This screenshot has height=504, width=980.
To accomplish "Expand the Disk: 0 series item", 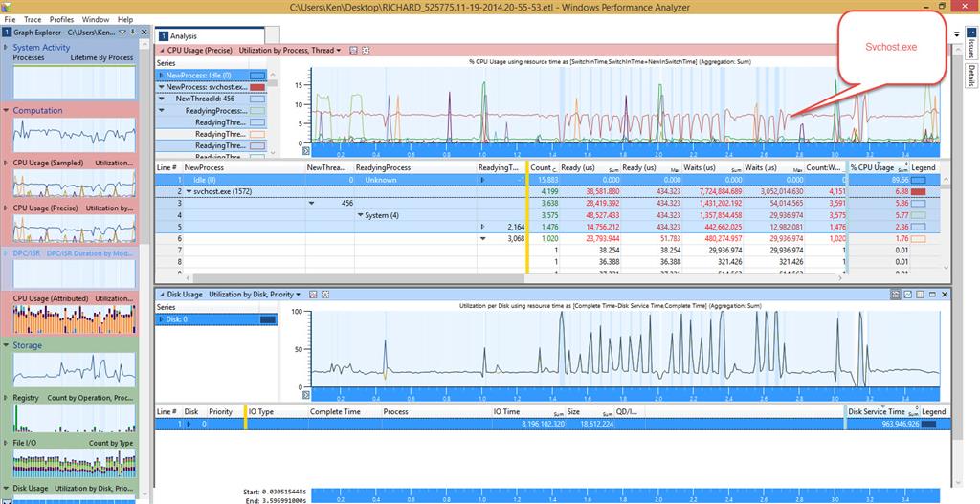I will (x=161, y=319).
